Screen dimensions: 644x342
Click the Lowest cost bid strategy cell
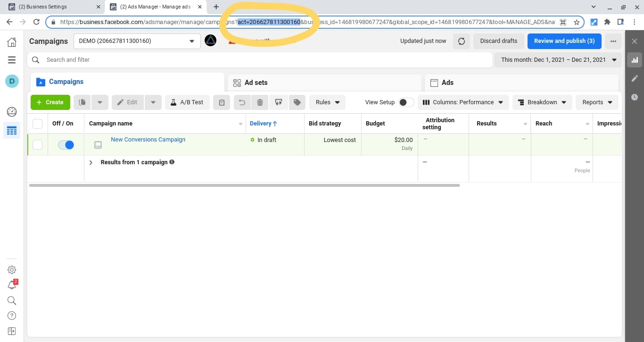(333, 144)
